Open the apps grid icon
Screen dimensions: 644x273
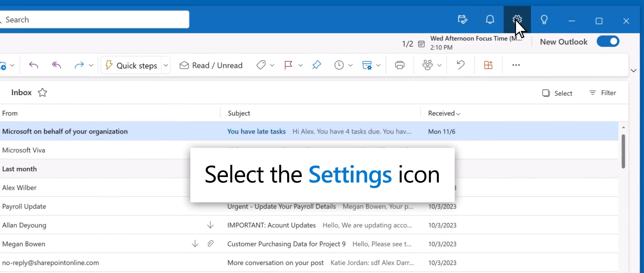pos(488,65)
